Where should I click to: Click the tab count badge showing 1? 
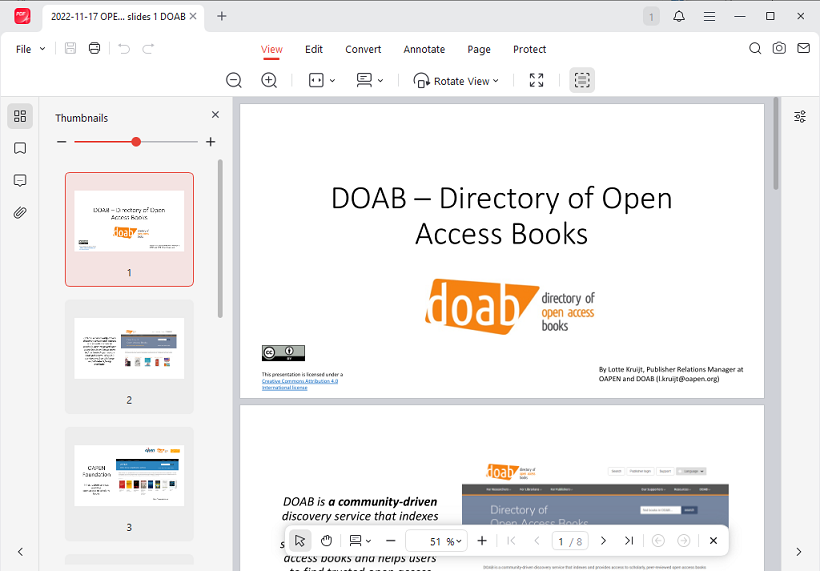pyautogui.click(x=651, y=17)
